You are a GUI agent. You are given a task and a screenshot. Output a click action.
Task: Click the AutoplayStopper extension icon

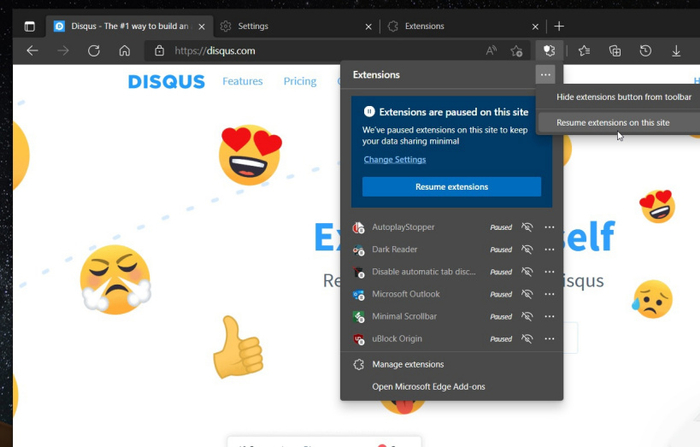pos(358,228)
